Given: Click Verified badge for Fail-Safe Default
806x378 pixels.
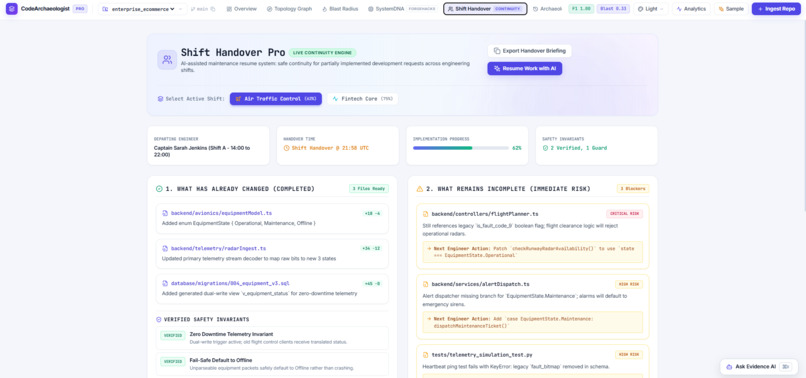Looking at the screenshot, I should (173, 362).
